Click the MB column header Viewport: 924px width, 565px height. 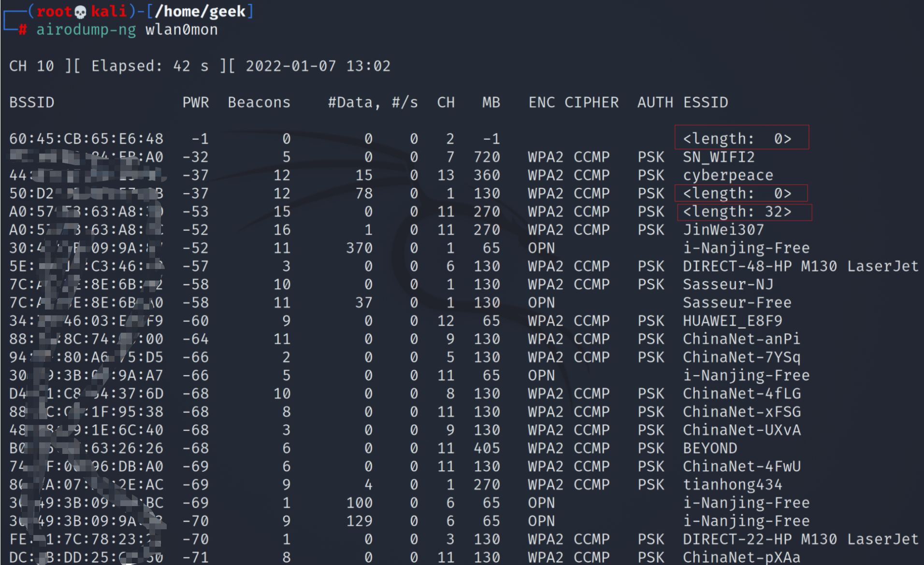tap(491, 102)
